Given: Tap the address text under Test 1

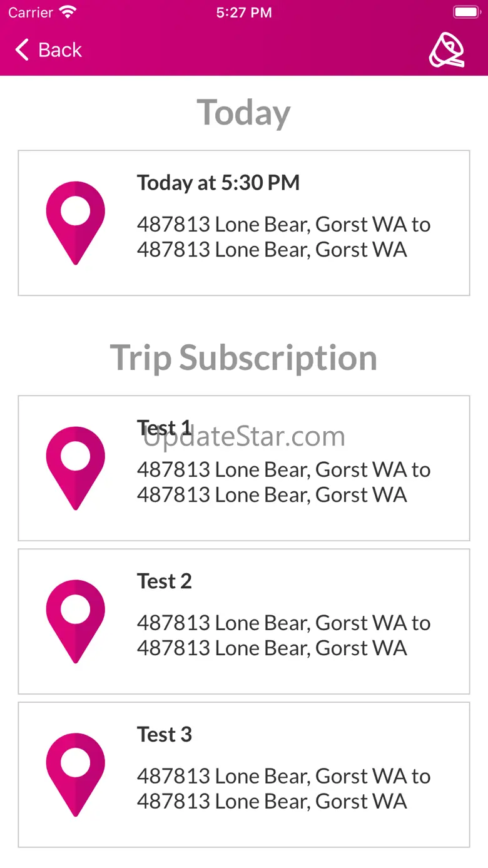Looking at the screenshot, I should coord(283,483).
